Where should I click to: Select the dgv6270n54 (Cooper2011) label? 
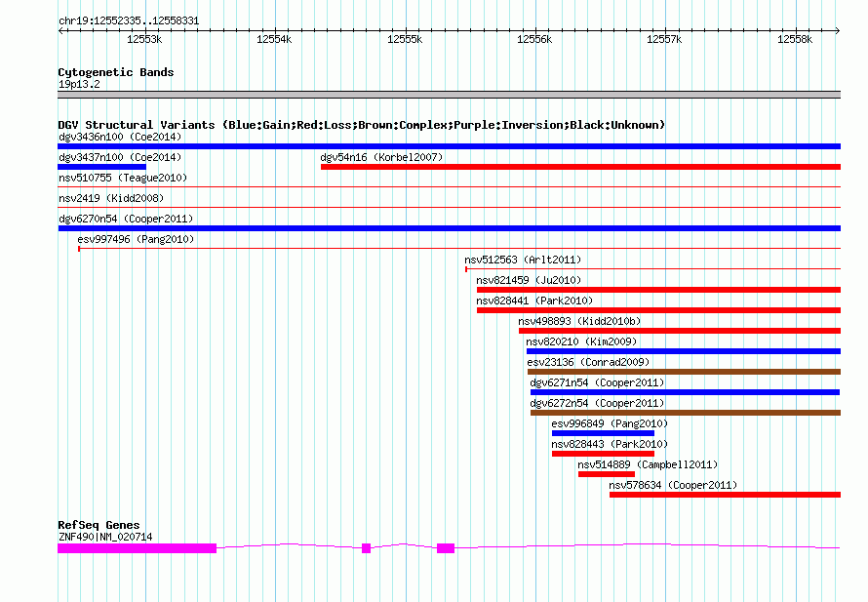(126, 219)
